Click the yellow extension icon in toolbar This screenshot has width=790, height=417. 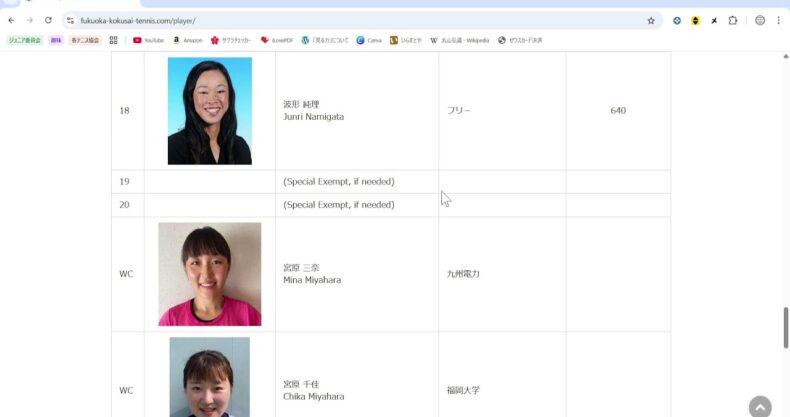(x=695, y=20)
